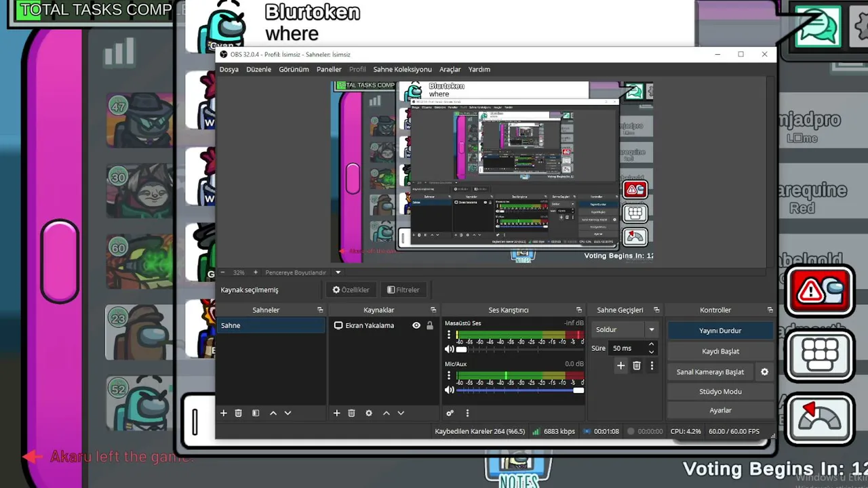The width and height of the screenshot is (868, 488).
Task: Open the Sahne Koleksiyonu menu
Action: [x=402, y=69]
